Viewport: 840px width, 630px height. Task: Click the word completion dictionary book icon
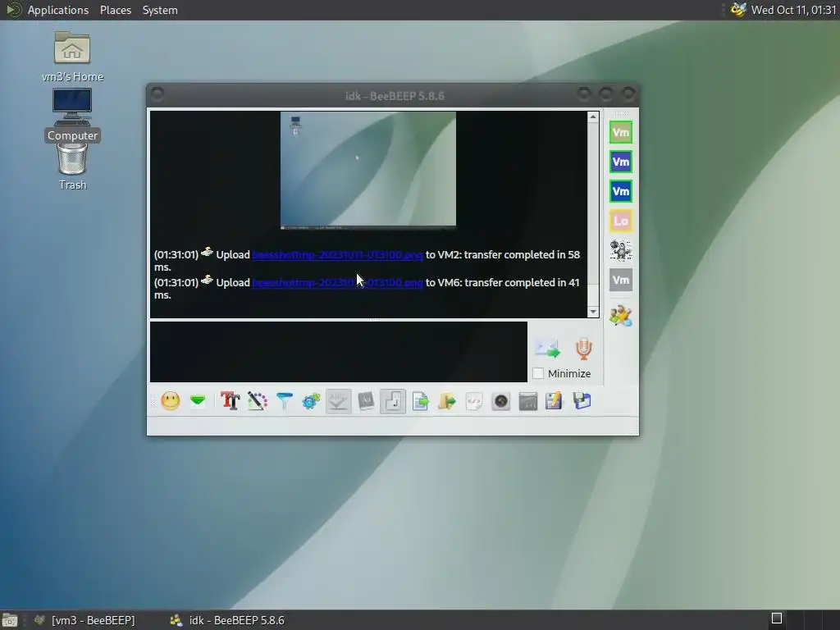pos(366,400)
